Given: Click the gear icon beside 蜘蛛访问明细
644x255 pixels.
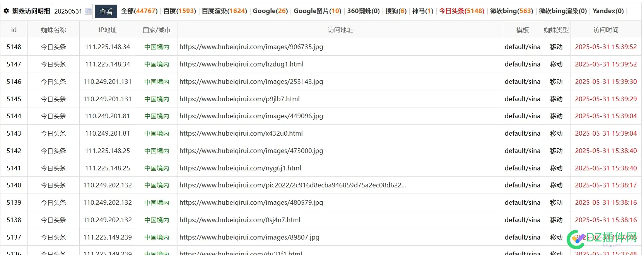Looking at the screenshot, I should pyautogui.click(x=6, y=11).
